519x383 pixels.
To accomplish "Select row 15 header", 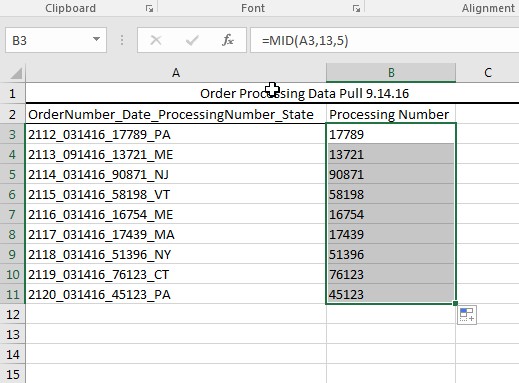I will coord(13,374).
